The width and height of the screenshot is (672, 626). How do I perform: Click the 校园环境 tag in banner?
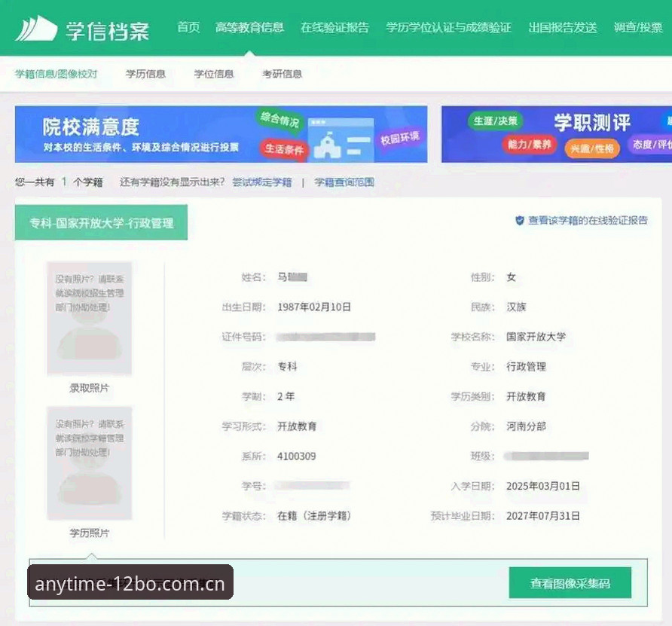coord(399,138)
